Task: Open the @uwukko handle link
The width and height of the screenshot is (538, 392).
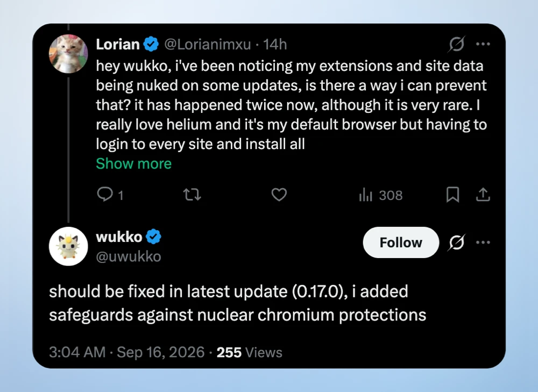Action: coord(129,256)
